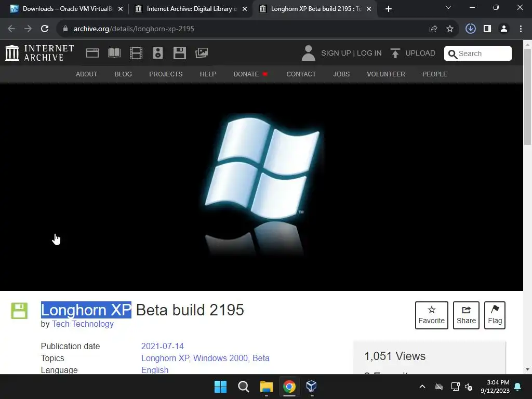Click the upload arrow icon
Viewport: 532px width, 399px height.
[x=395, y=54]
